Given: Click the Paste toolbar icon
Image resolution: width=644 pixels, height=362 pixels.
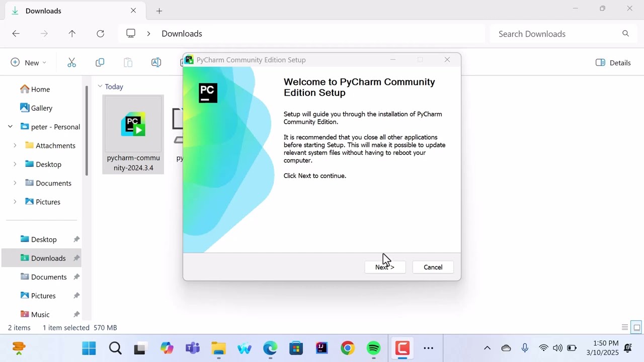Looking at the screenshot, I should click(x=128, y=62).
